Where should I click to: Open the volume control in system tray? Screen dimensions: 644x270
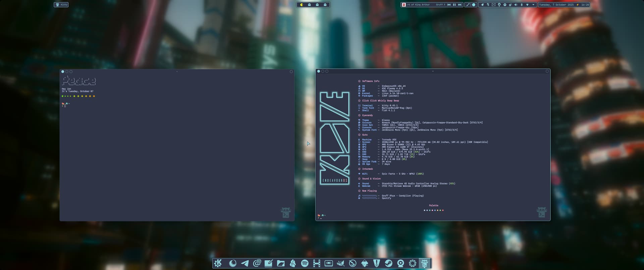(x=516, y=5)
